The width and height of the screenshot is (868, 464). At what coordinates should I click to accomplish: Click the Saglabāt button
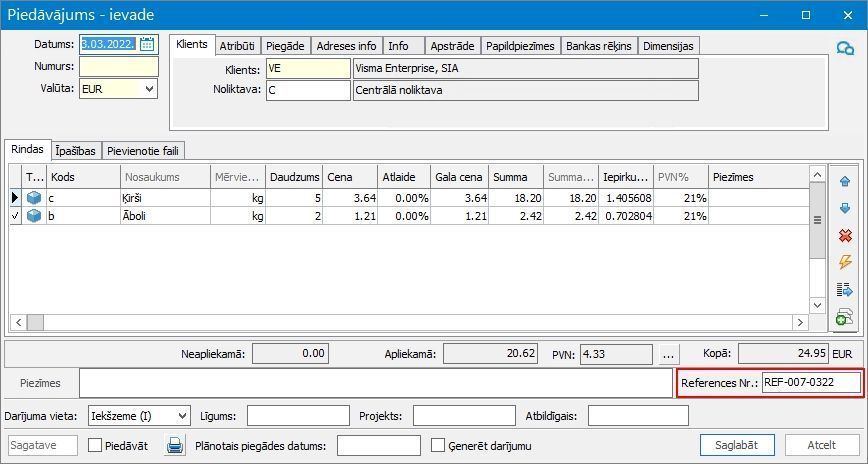coord(737,445)
